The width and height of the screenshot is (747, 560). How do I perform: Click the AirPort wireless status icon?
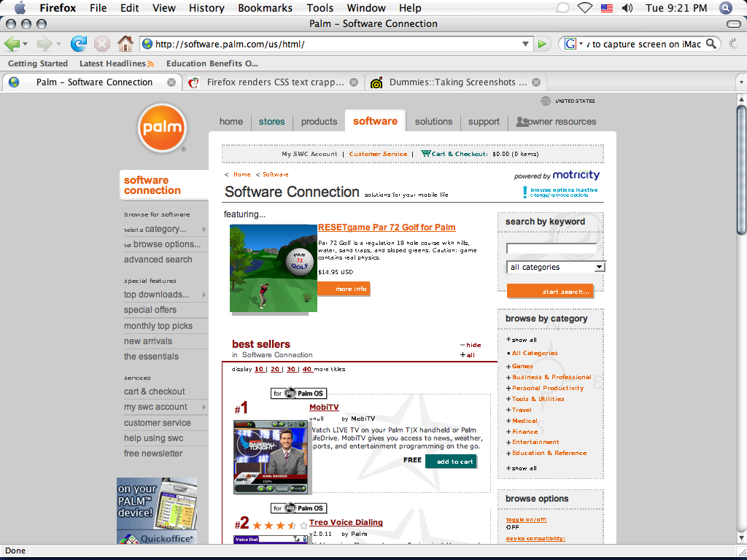coord(584,7)
